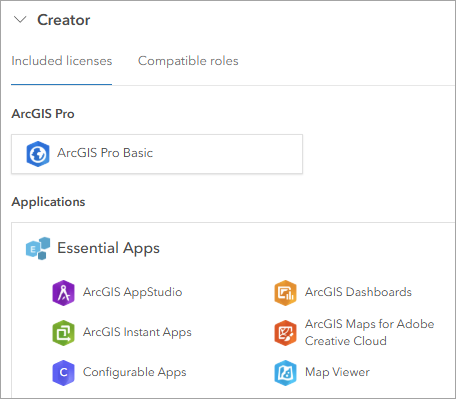This screenshot has height=399, width=456.
Task: Open the Compatible roles tab
Action: click(188, 61)
